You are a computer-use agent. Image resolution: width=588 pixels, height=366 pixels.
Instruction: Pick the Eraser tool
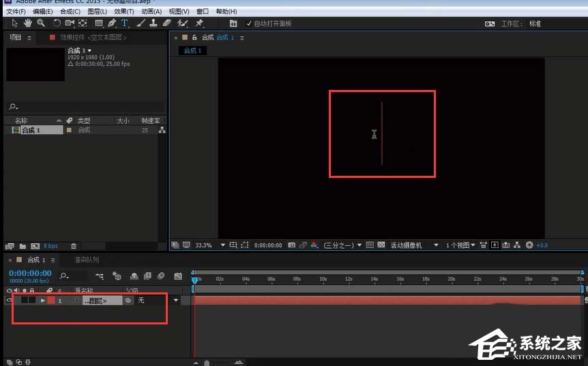(168, 23)
